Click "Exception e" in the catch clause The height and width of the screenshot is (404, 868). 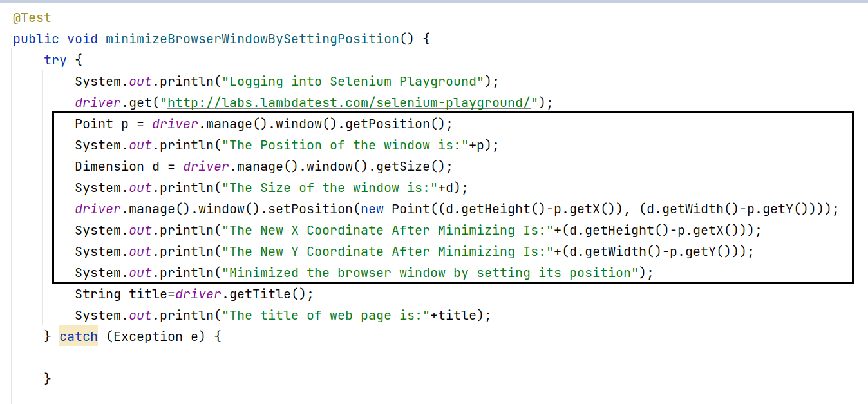156,336
